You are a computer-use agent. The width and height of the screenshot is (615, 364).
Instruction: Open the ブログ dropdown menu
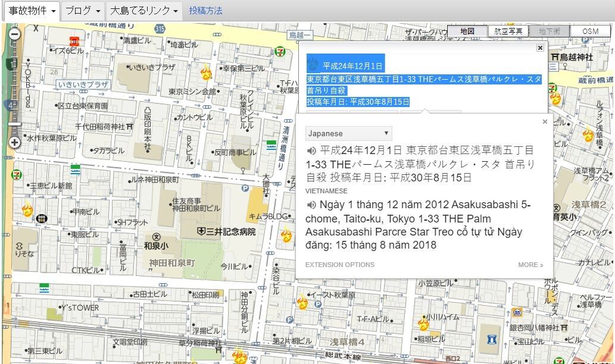83,11
